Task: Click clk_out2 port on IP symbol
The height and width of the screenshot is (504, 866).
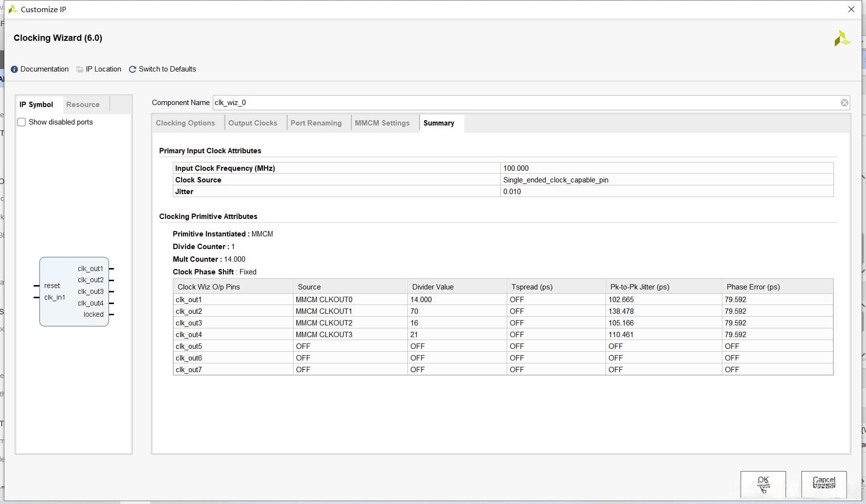Action: [x=91, y=280]
